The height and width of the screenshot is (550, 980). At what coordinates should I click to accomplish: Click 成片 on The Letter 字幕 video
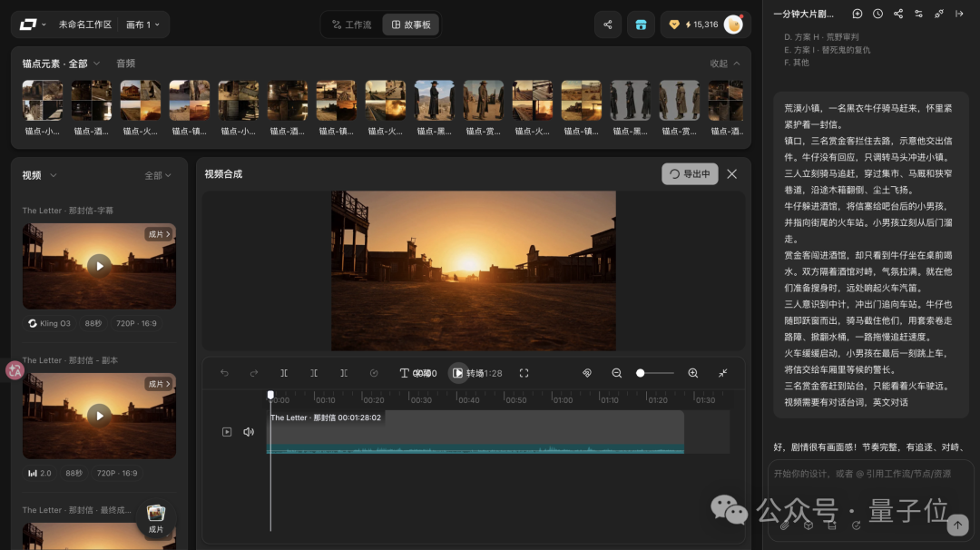click(159, 234)
